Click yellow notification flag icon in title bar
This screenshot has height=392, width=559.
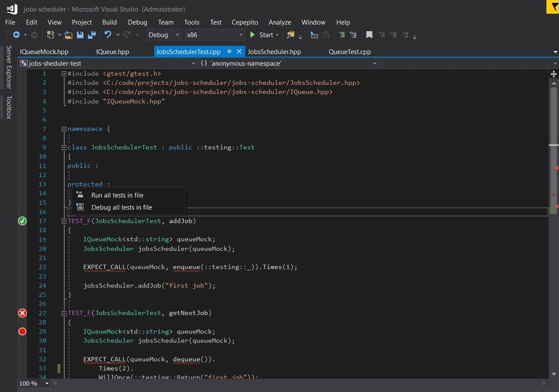(553, 7)
